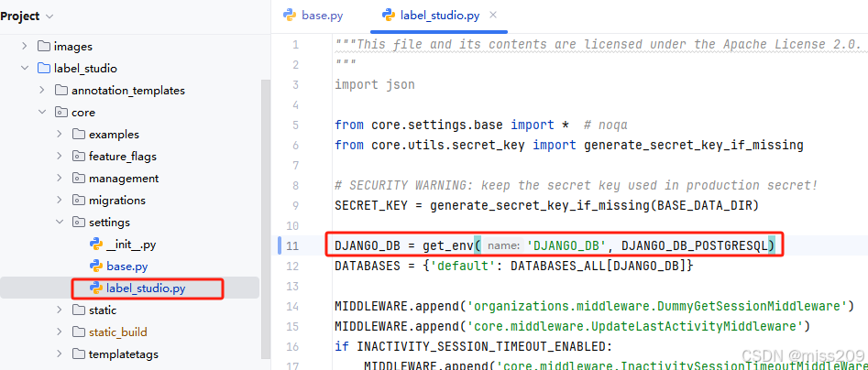Select the migrations tree item label
Viewport: 868px width, 370px height.
click(116, 201)
